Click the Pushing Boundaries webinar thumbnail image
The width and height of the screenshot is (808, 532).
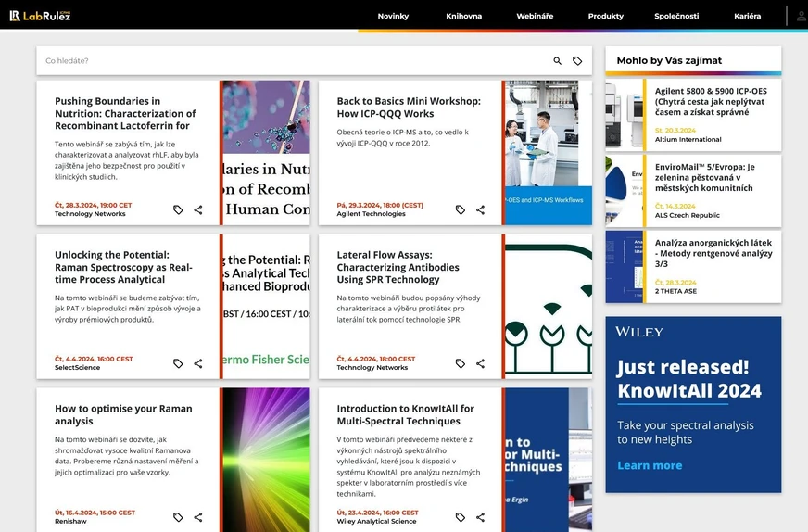pyautogui.click(x=267, y=153)
